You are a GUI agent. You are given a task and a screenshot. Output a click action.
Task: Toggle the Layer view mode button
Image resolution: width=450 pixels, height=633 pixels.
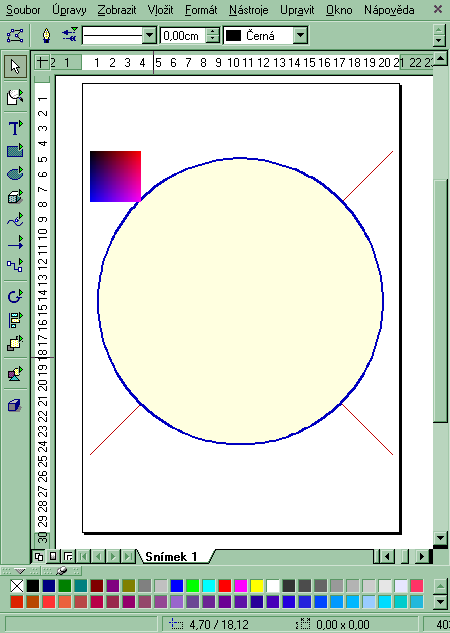click(x=68, y=557)
